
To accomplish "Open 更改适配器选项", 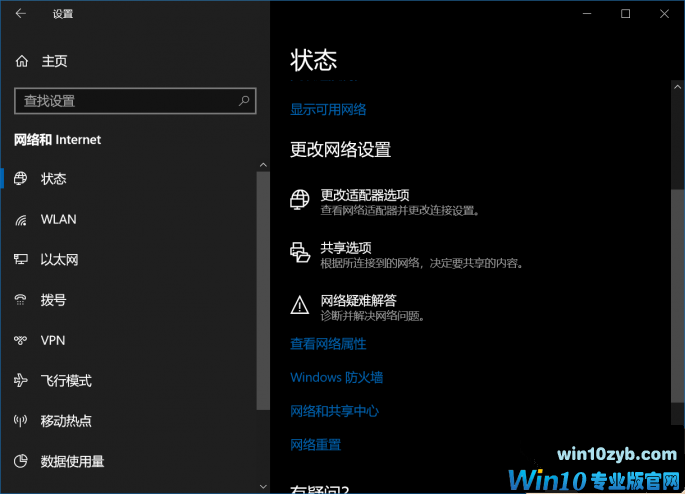I will point(365,195).
